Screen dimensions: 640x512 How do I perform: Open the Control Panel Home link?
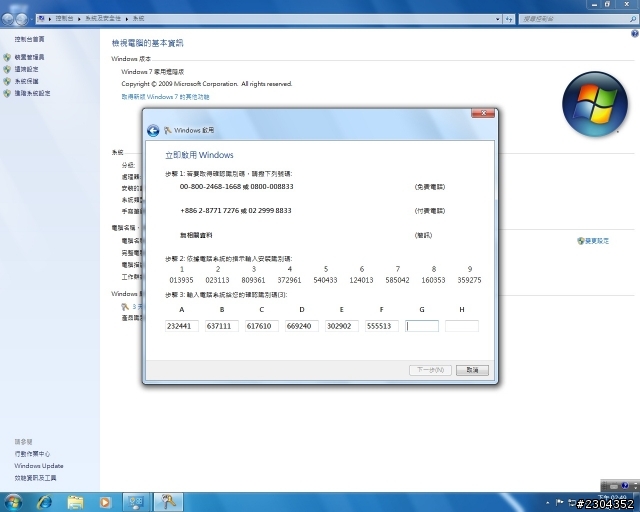point(29,39)
